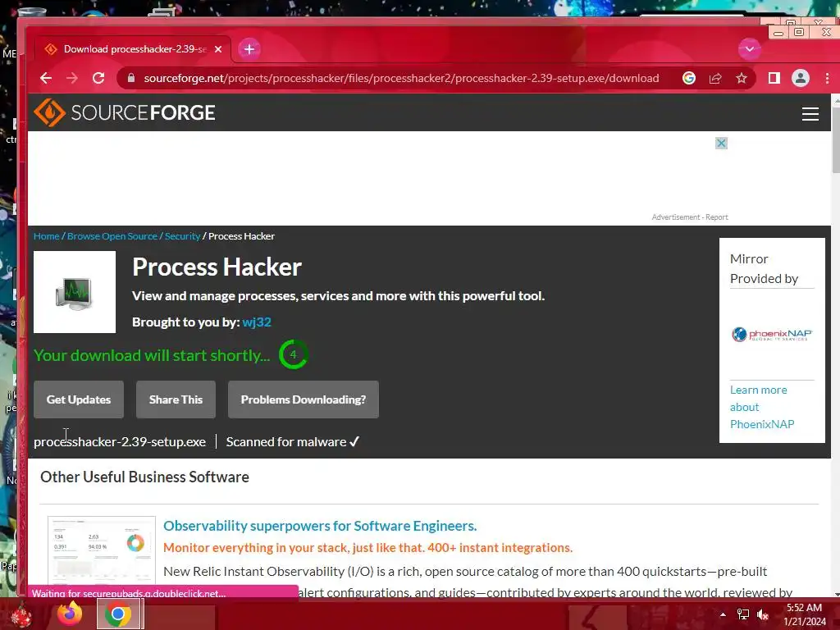Open the SourceForge hamburger menu

(x=810, y=113)
